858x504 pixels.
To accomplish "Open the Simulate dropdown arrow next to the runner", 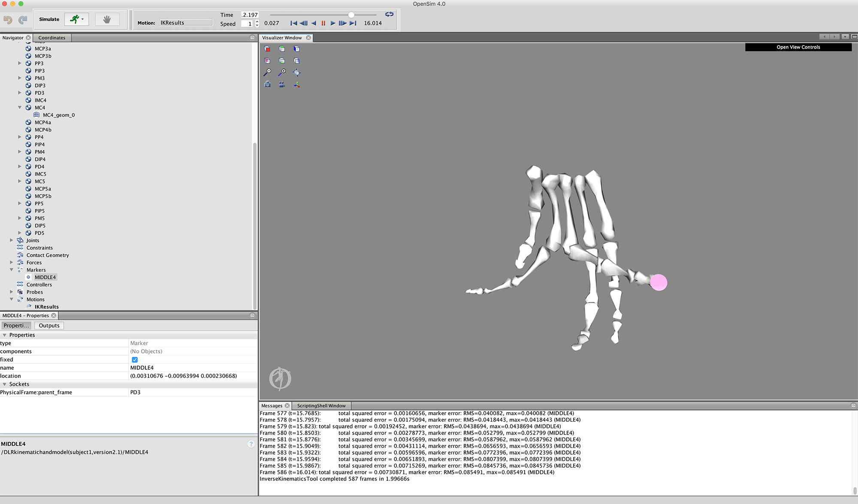I will [x=83, y=19].
